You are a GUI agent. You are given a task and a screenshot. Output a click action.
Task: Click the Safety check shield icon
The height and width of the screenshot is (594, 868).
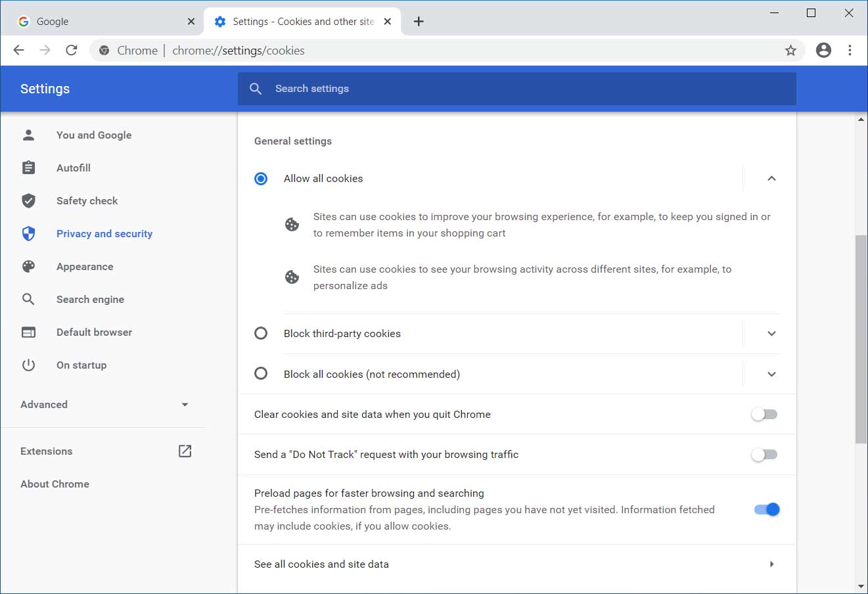[x=28, y=200]
